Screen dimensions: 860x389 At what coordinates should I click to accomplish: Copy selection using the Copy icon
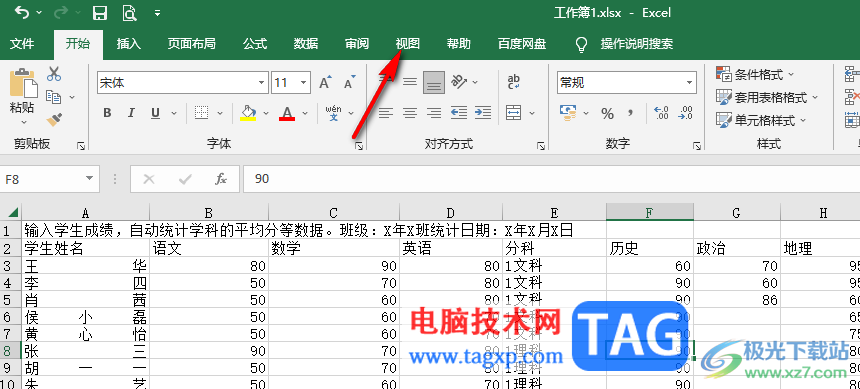pyautogui.click(x=53, y=97)
